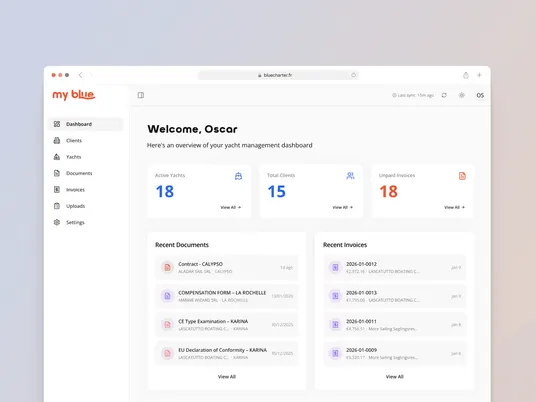Open EU Declaration of Conformity - KARINA
Screen dimensions: 536x402
click(x=227, y=353)
